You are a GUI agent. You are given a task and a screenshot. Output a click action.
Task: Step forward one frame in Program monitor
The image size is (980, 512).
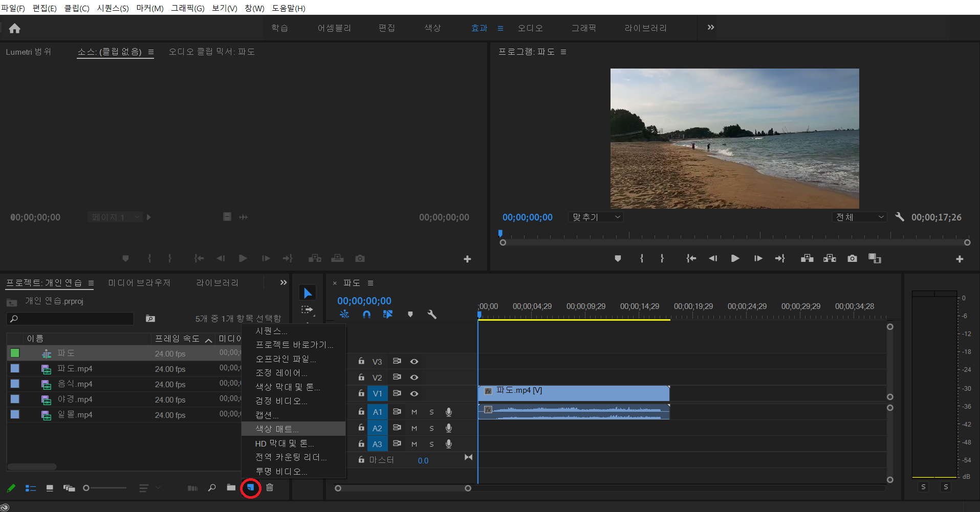[x=758, y=259]
